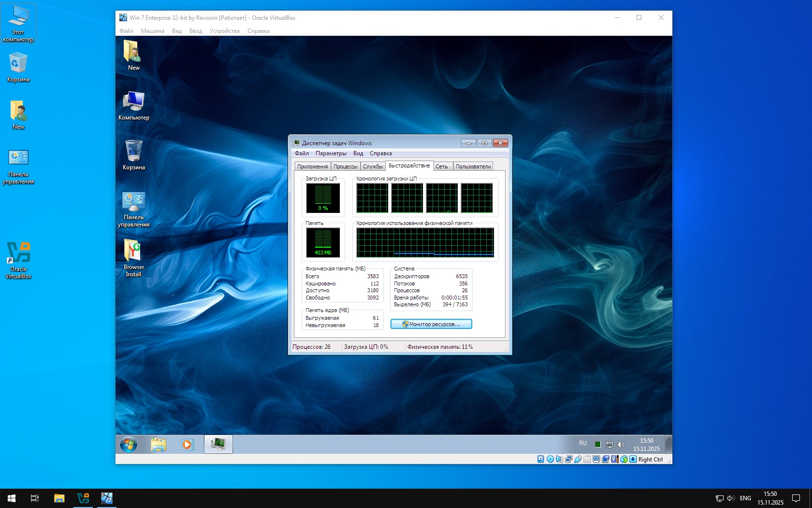
Task: Open VirtualBox Устройства menu
Action: [224, 31]
